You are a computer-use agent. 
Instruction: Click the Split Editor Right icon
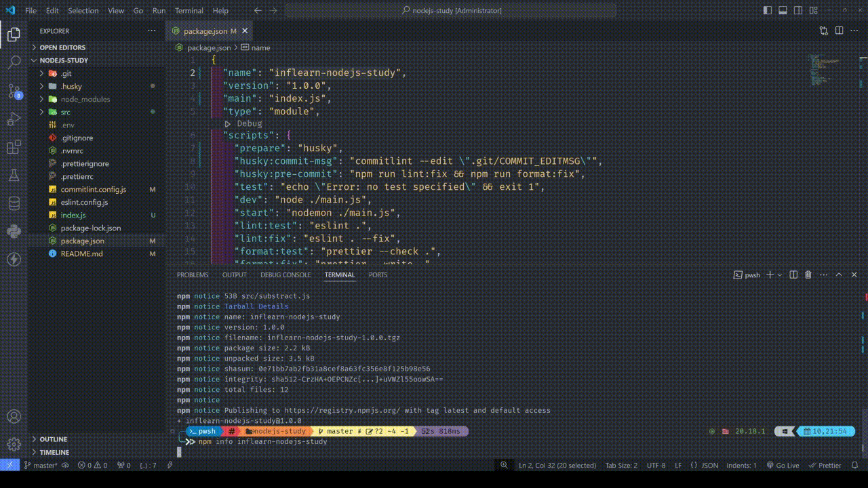pos(839,31)
